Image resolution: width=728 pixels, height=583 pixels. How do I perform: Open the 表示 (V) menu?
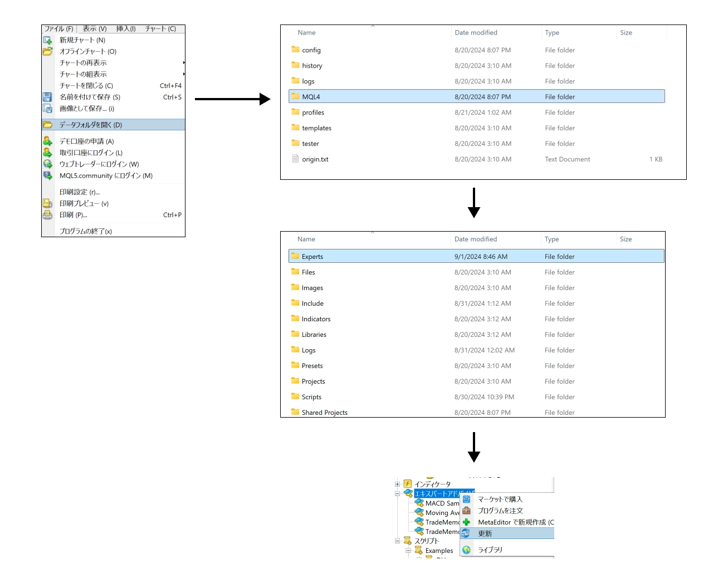tap(95, 29)
